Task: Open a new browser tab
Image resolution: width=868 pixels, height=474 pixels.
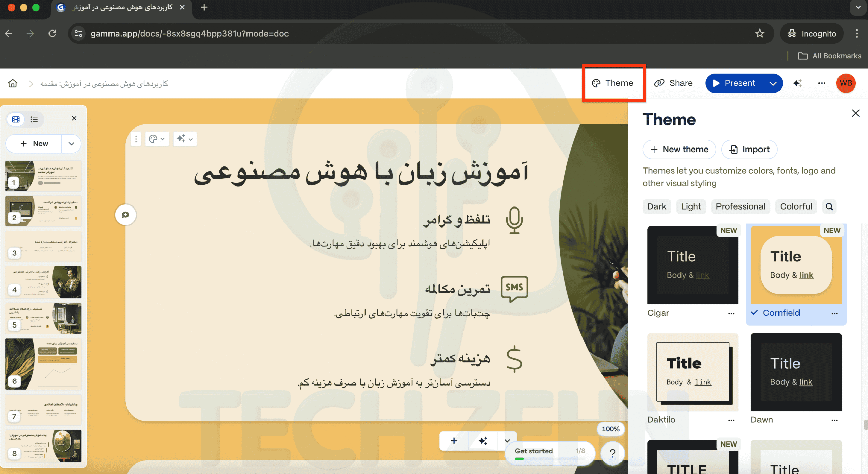Action: (x=204, y=7)
